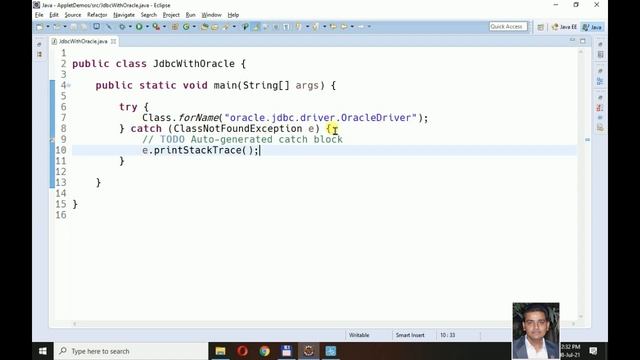
Task: Click the vertical scrollbar of the editor
Action: (580, 184)
